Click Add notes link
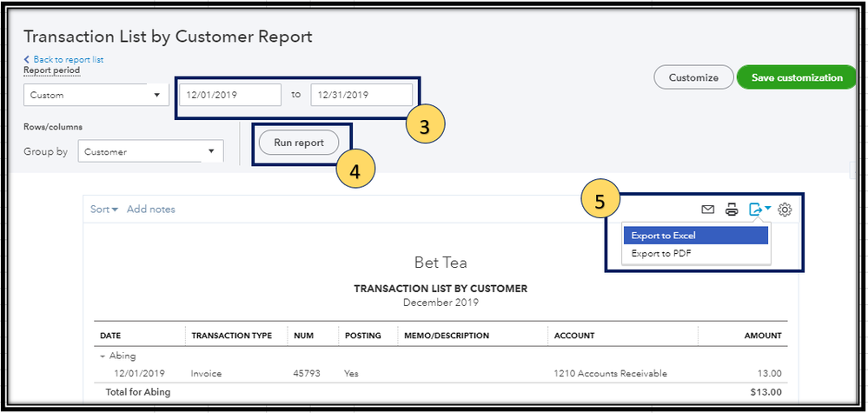Screen dimensions: 868x413 coord(150,210)
